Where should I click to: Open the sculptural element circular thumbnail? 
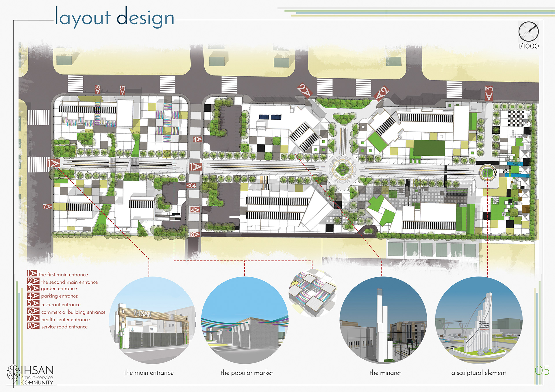(x=479, y=320)
